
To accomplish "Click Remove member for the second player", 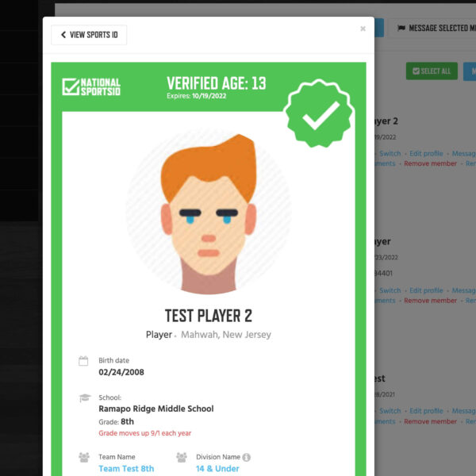I will coord(430,301).
